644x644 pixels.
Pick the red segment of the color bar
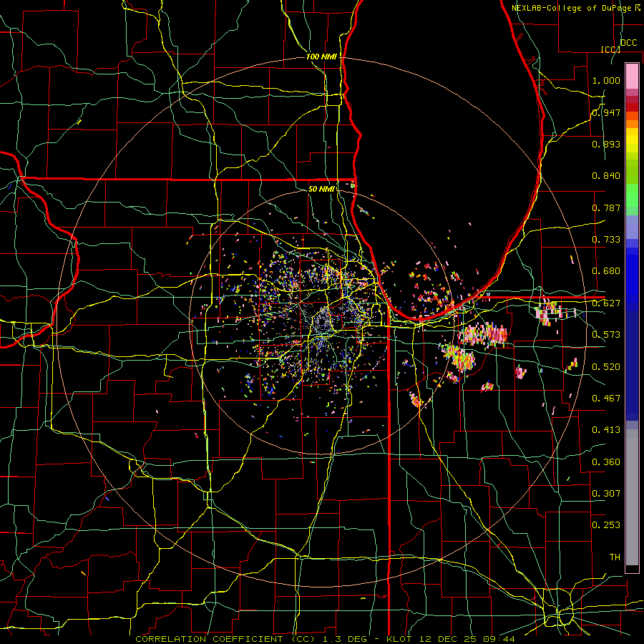tap(632, 107)
